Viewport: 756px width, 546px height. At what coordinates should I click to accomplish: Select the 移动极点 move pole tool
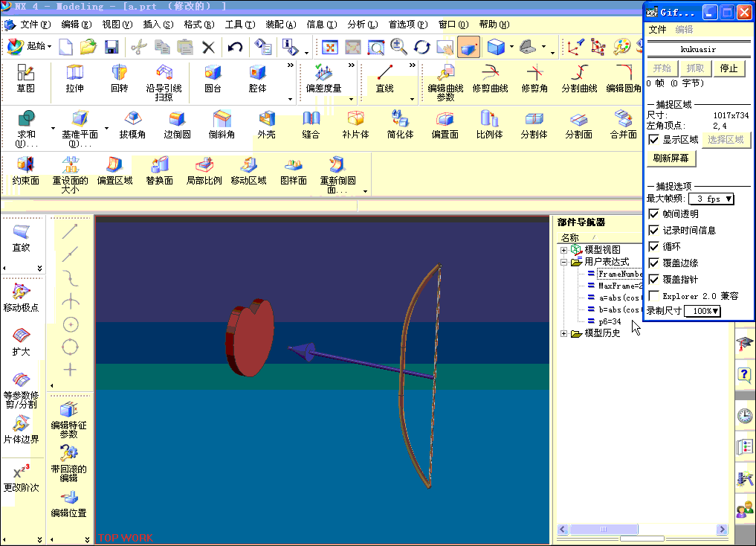pyautogui.click(x=21, y=298)
